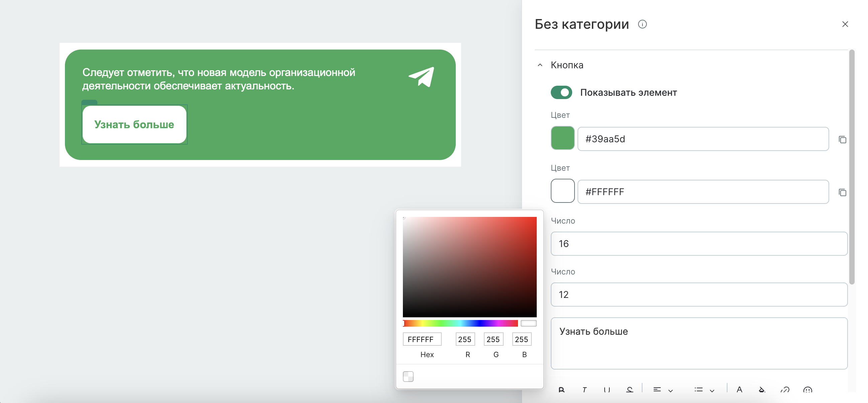Open the emoji smiley picker
Image resolution: width=868 pixels, height=403 pixels.
pyautogui.click(x=807, y=390)
